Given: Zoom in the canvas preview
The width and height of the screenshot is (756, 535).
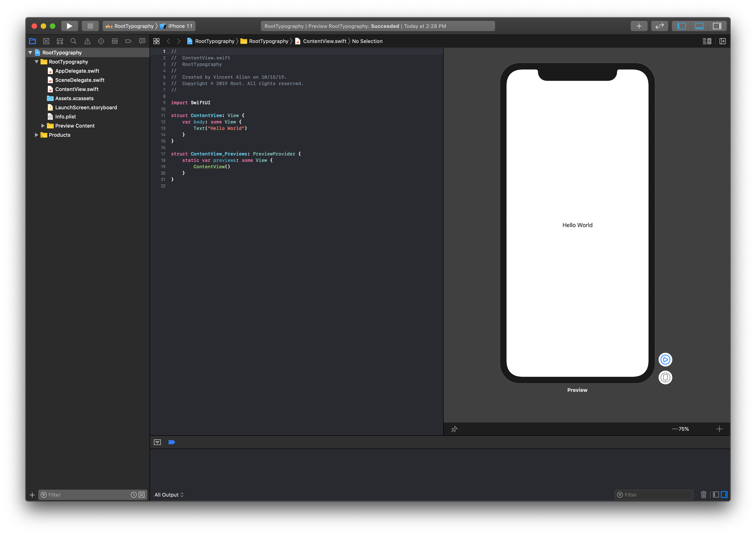Looking at the screenshot, I should point(719,429).
